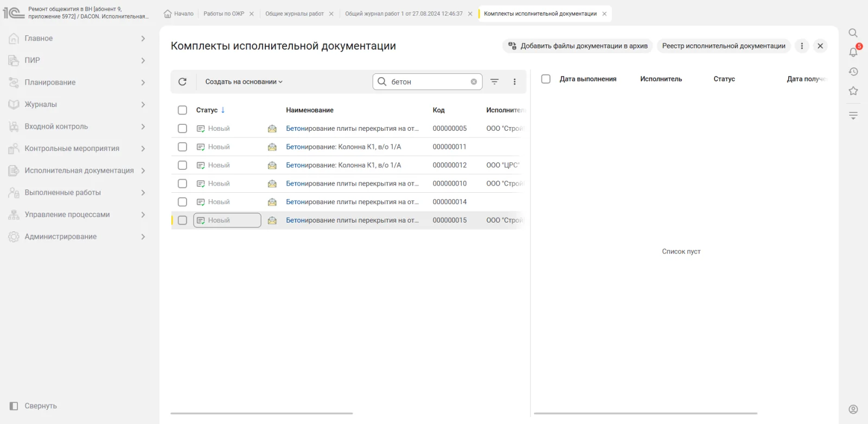Image resolution: width=868 pixels, height=424 pixels.
Task: Click right panel horizontal scrollbar
Action: tap(646, 414)
